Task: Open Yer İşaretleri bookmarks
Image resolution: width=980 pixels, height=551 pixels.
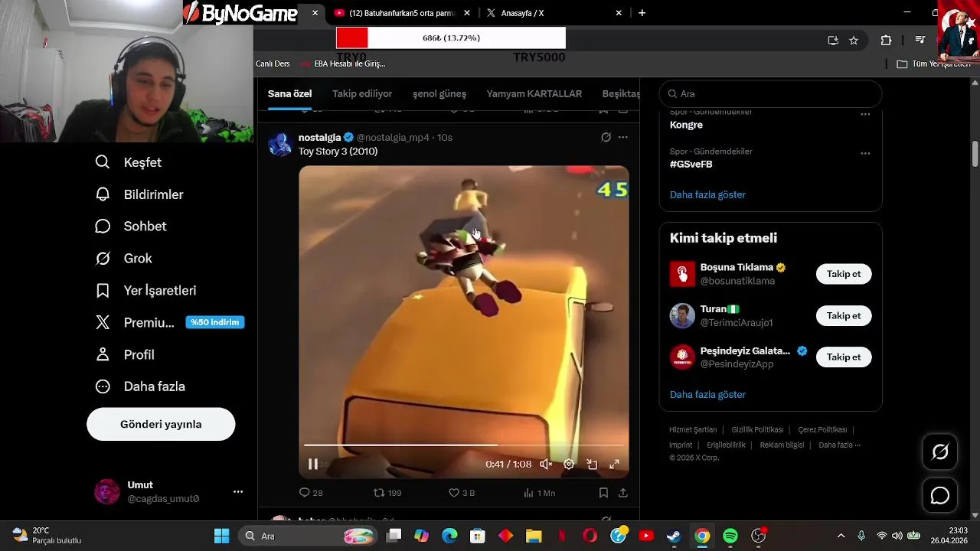Action: (x=145, y=291)
